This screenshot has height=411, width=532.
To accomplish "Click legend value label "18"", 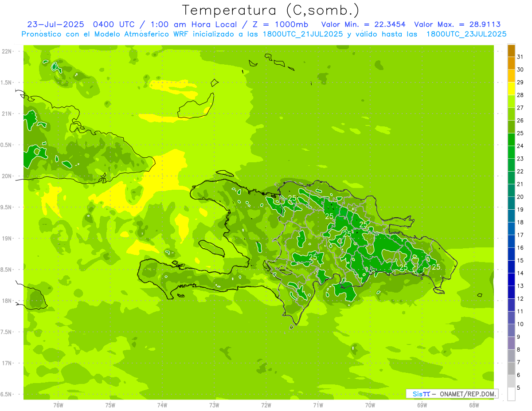I will [x=520, y=223].
